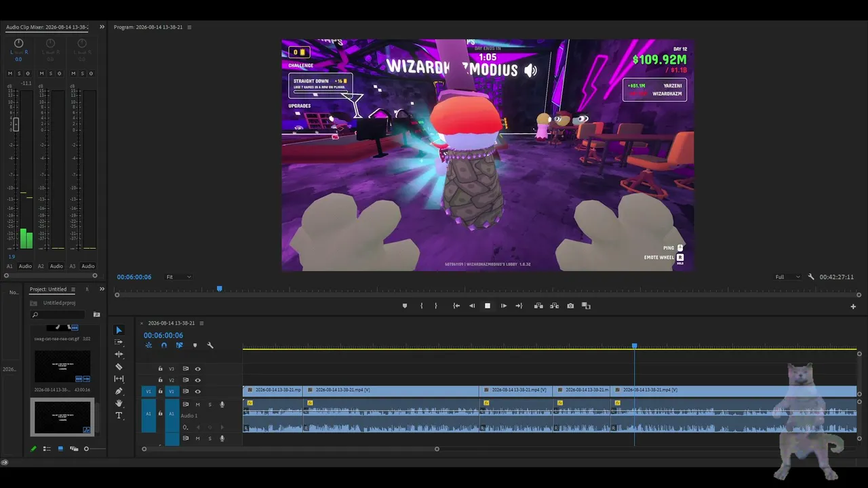
Task: Select the selected sequence thumbnail in Project panel
Action: click(x=62, y=417)
